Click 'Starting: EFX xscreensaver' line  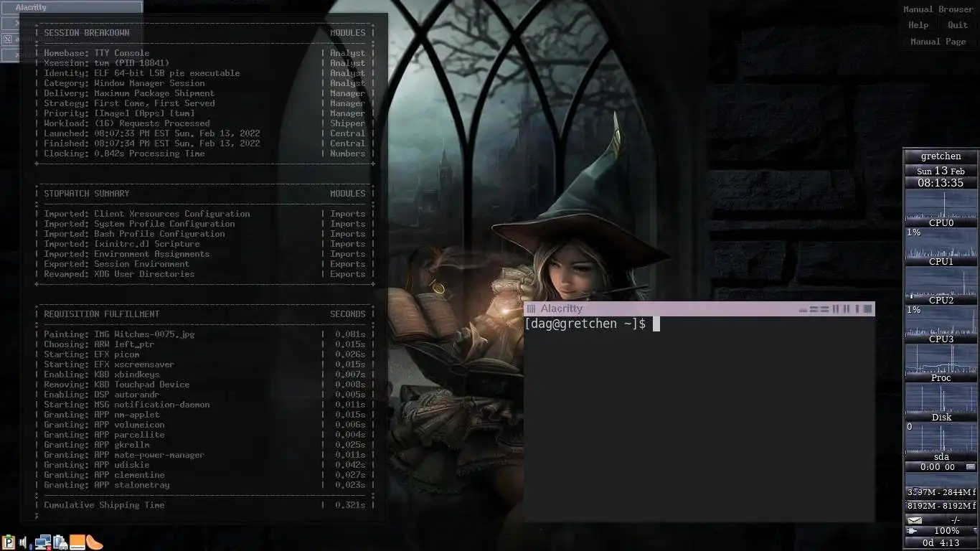click(x=109, y=364)
